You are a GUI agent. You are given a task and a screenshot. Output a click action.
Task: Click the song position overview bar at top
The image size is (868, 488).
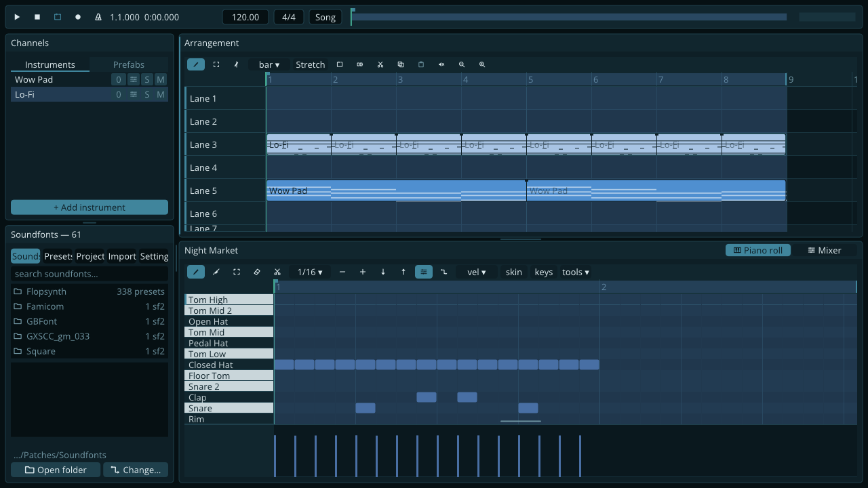(x=569, y=17)
